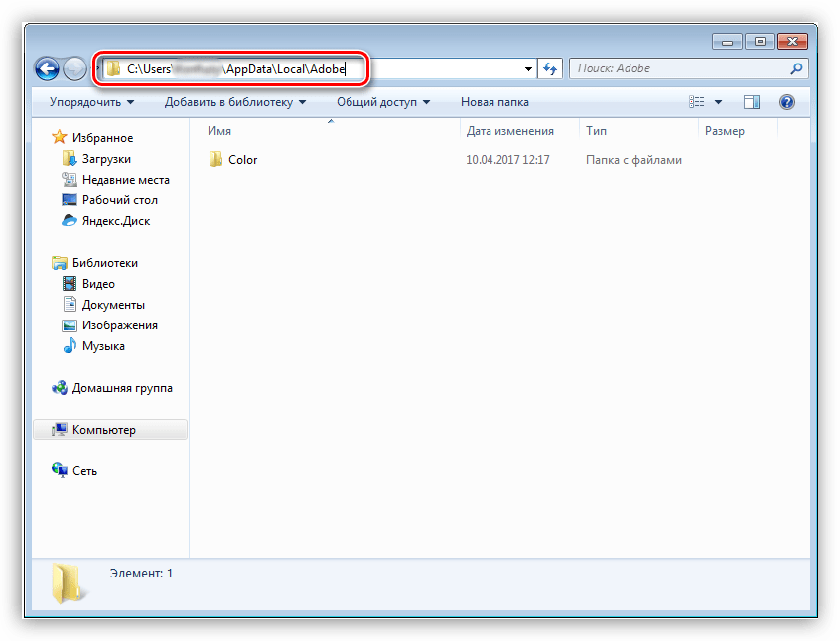Click the Недавние места icon

70,179
